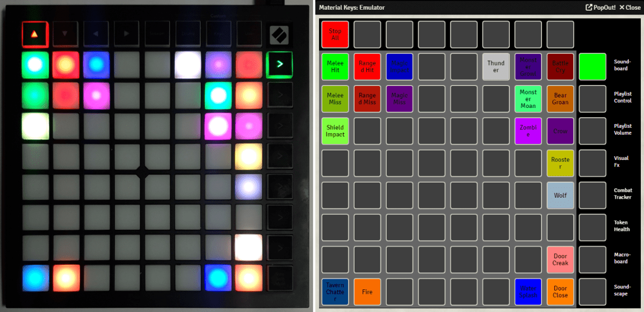
Task: Select the Combat Tracker mode key
Action: pyautogui.click(x=592, y=195)
